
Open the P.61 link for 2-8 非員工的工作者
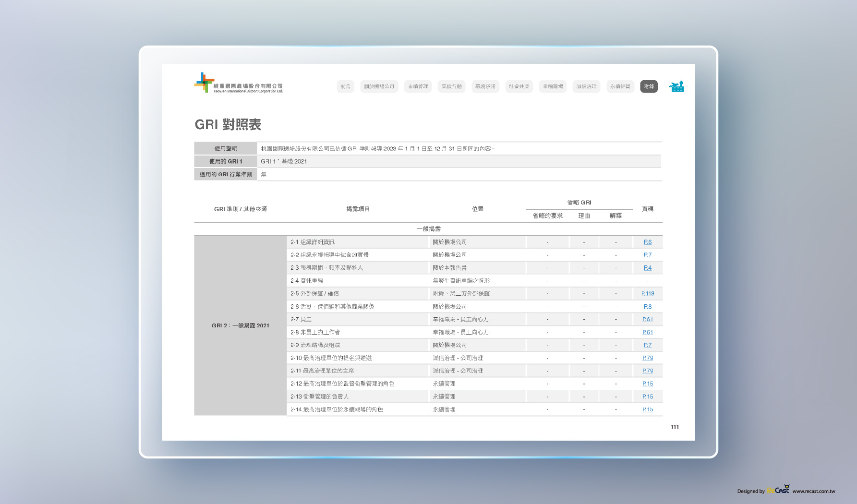point(648,332)
